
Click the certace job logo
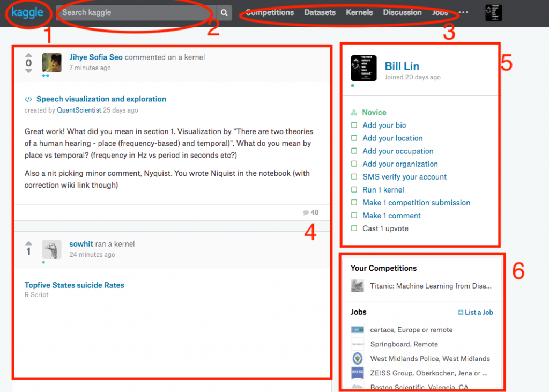[x=358, y=330]
